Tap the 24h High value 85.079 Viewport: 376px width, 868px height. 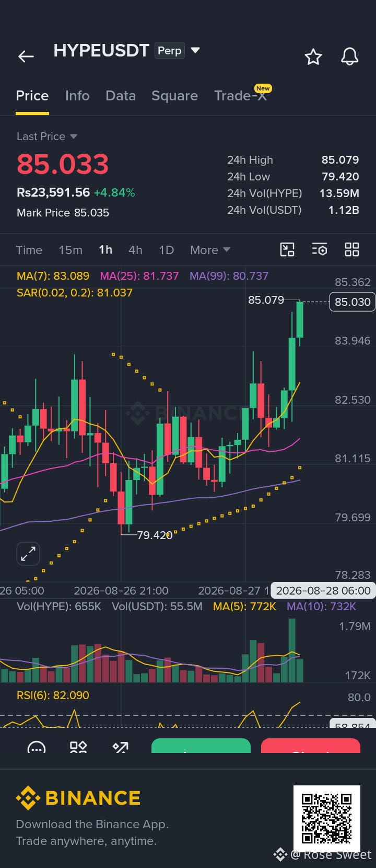(340, 160)
